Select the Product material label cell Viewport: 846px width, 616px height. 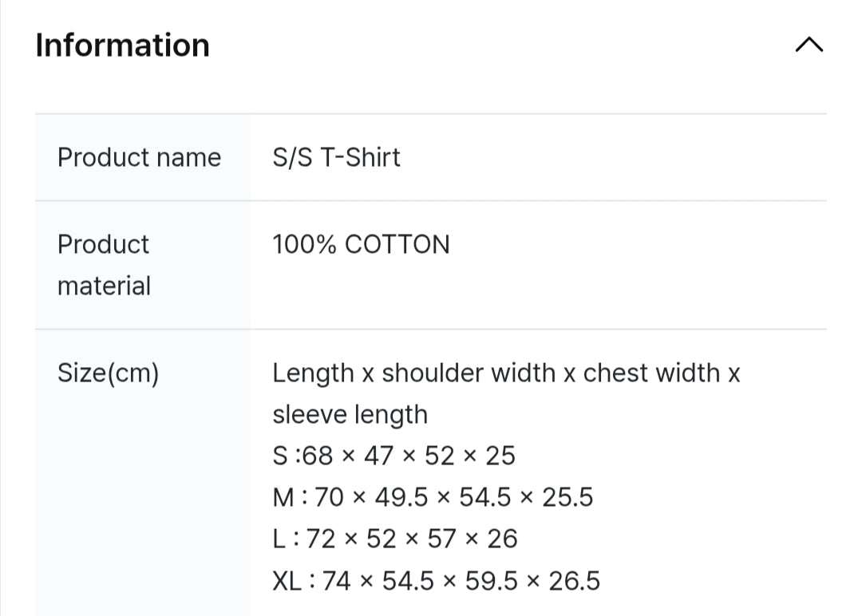[104, 264]
